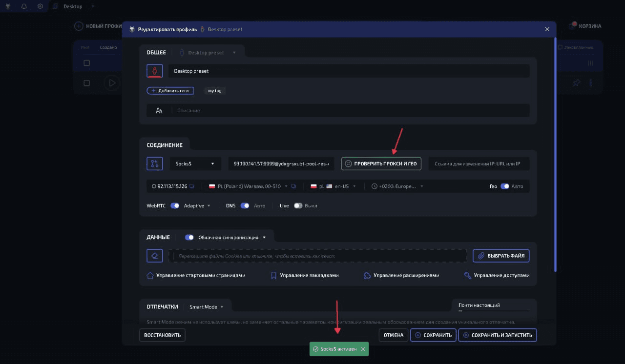Check the header checkbox in the profiles table

point(86,63)
